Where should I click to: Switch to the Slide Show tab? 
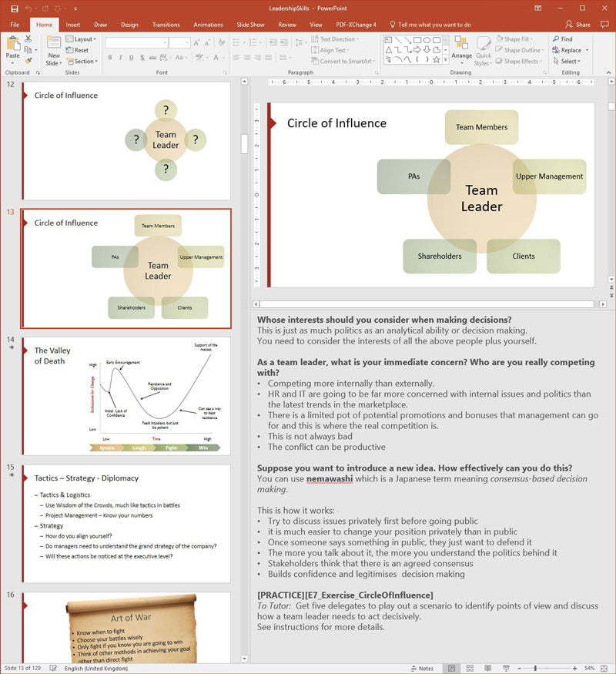pos(250,25)
